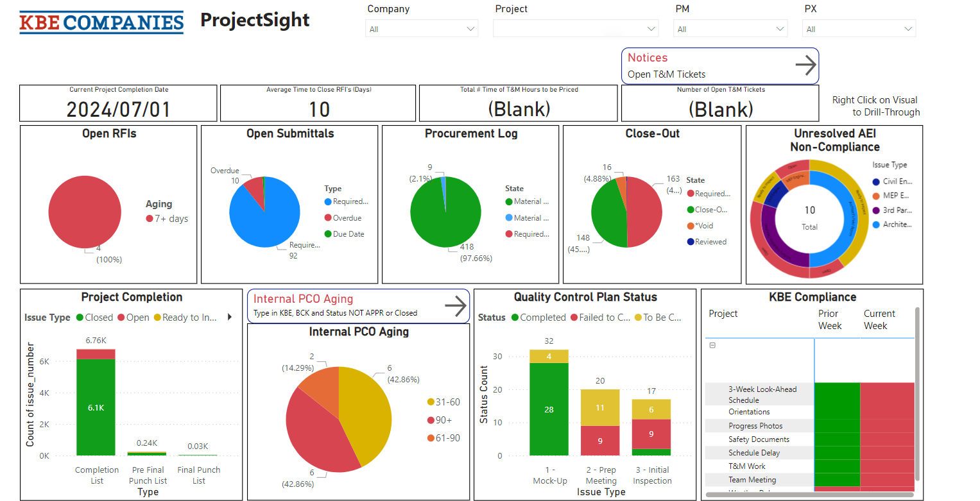Click the Current Week column header

click(879, 319)
